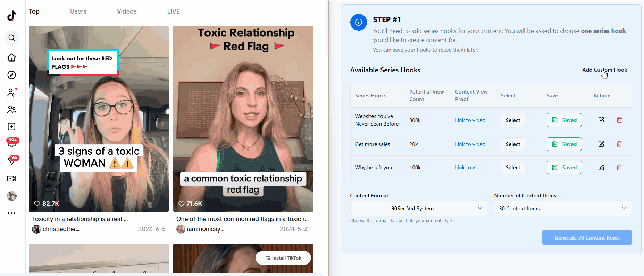Delete 'Websites You've Never Seen Before' hook
This screenshot has height=276, width=644.
(619, 120)
